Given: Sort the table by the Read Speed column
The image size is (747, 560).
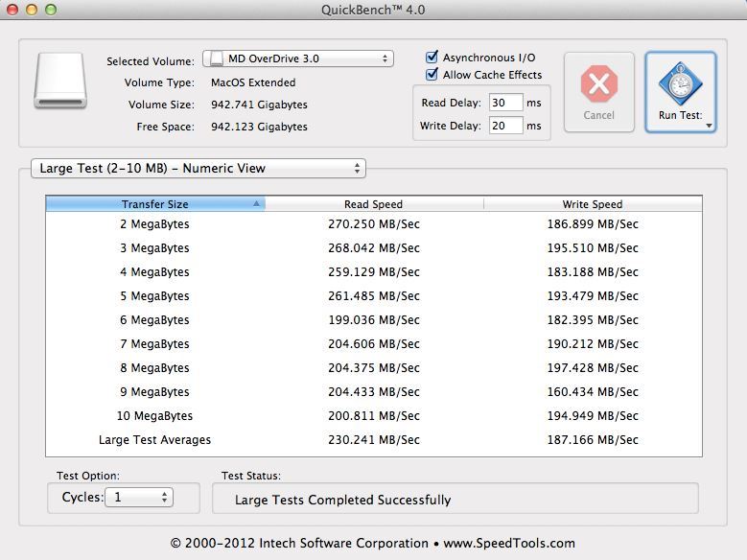Looking at the screenshot, I should pos(373,204).
